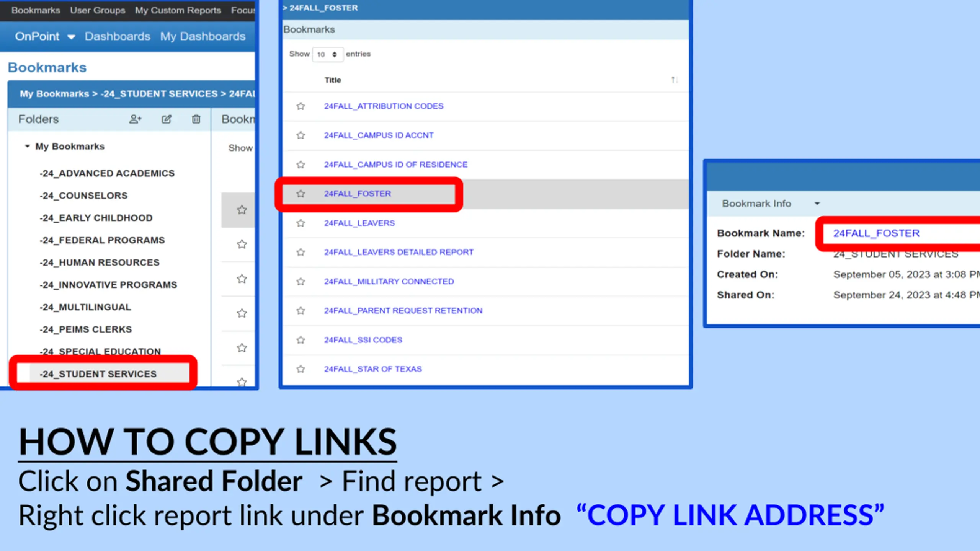Open the 24FALL_LEAVERS link

[359, 223]
